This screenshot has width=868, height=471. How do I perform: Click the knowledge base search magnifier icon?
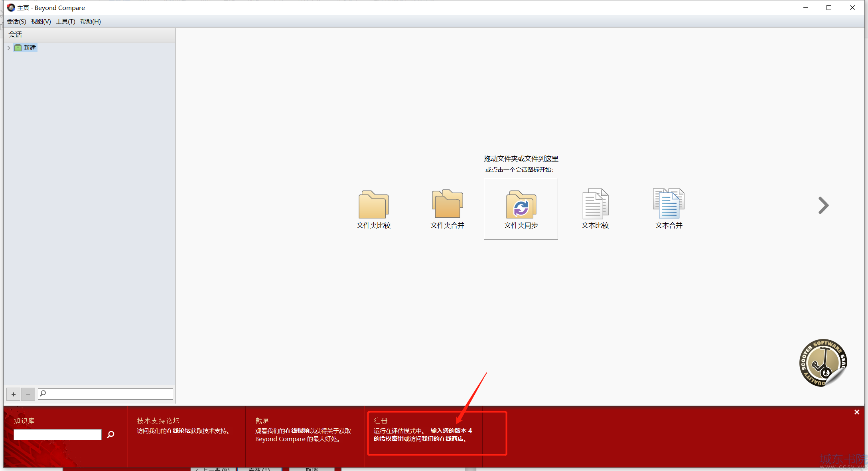[110, 434]
